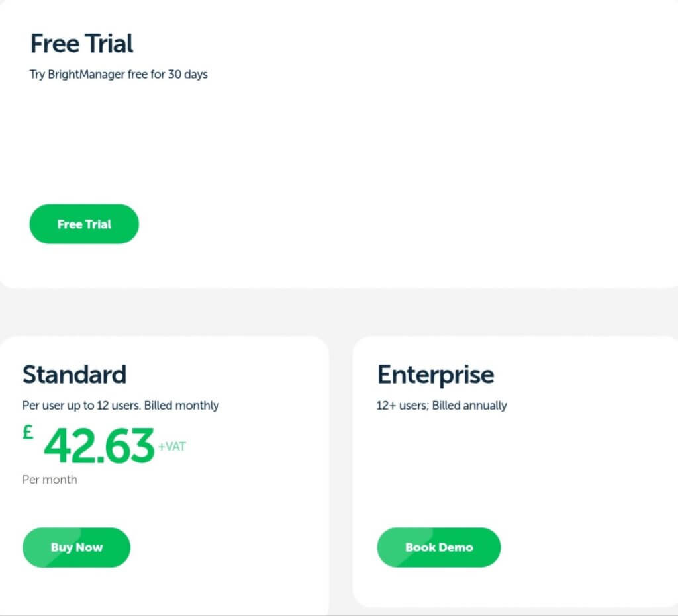Select the Enterprise plan heading
The image size is (678, 616).
(435, 374)
